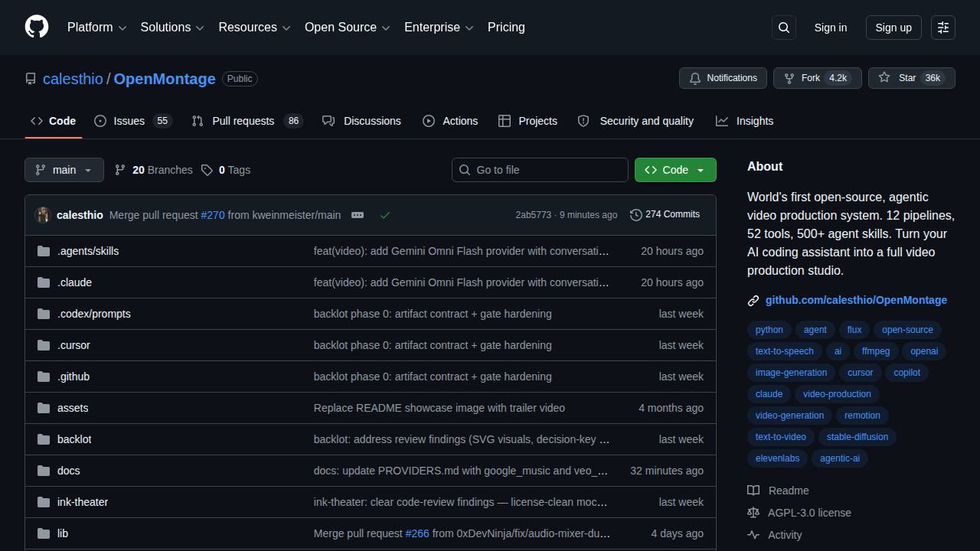This screenshot has width=980, height=551.
Task: Toggle Notifications for this repository
Action: click(724, 78)
